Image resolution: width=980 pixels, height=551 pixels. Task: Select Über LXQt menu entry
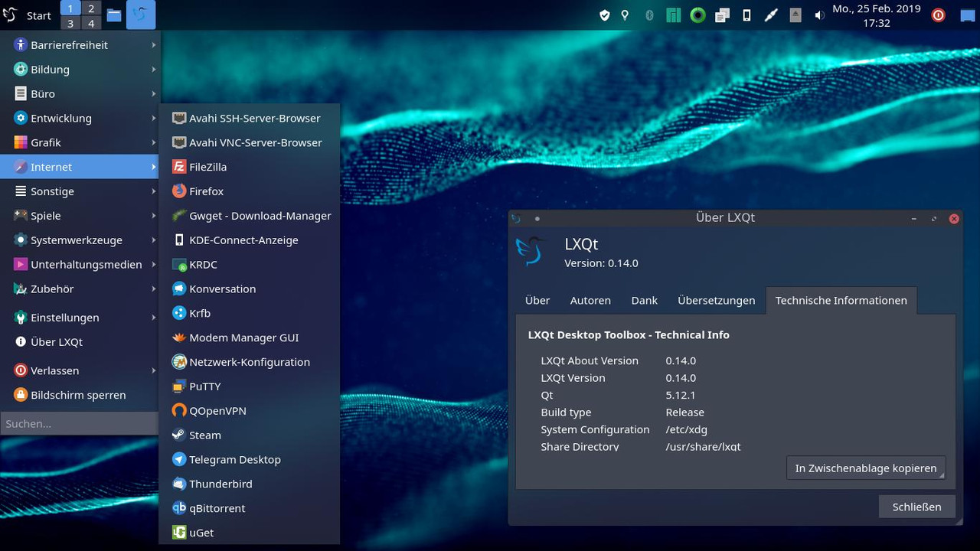[80, 342]
